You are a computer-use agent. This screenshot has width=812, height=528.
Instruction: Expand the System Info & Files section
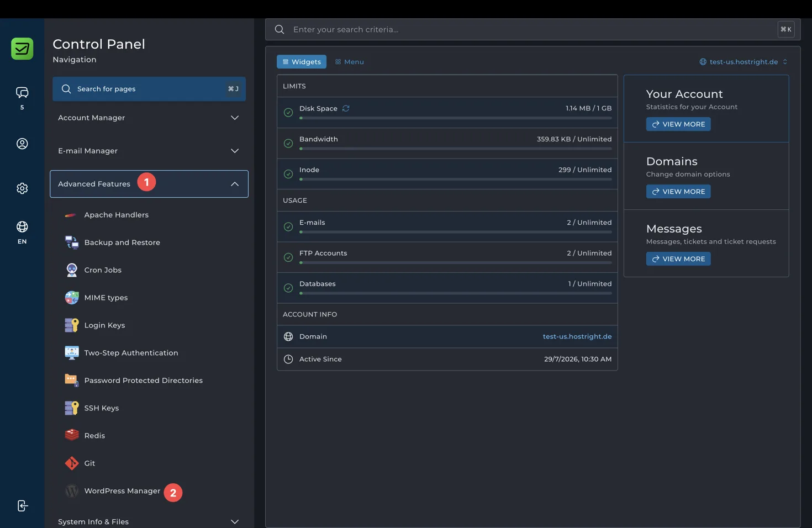[x=149, y=521]
